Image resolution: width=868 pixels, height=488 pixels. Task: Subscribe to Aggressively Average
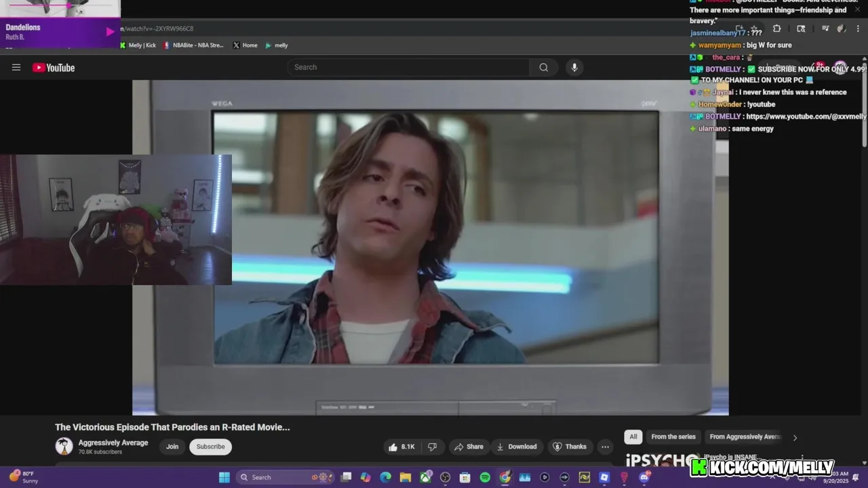[210, 447]
